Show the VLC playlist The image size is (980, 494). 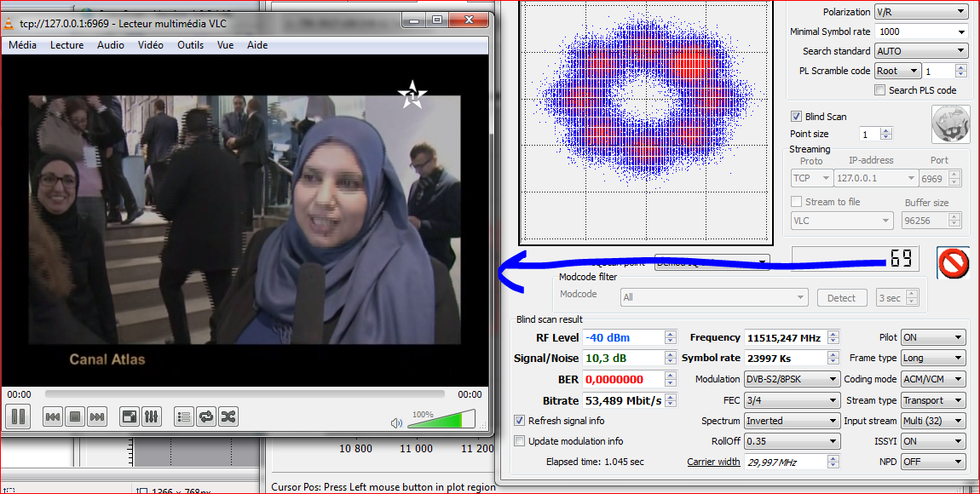183,416
